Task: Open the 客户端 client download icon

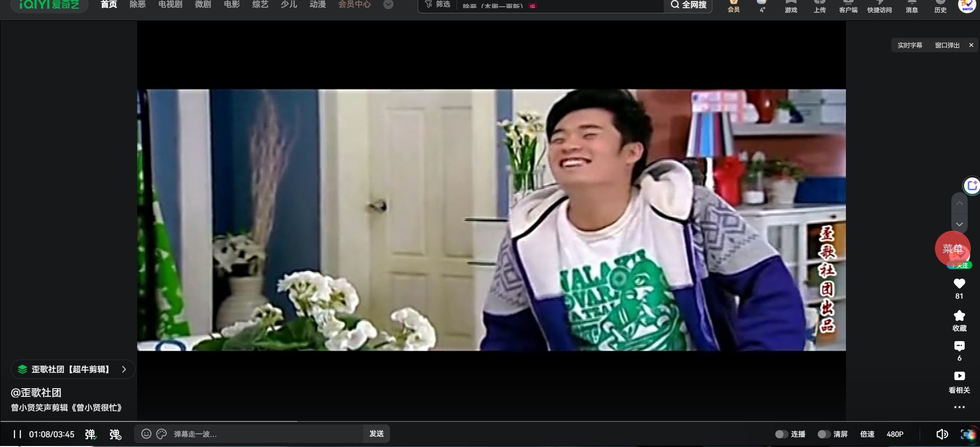Action: pyautogui.click(x=848, y=6)
